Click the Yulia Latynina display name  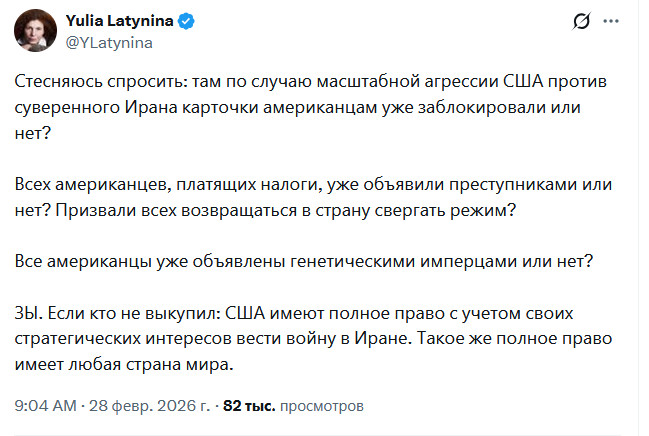pos(120,21)
